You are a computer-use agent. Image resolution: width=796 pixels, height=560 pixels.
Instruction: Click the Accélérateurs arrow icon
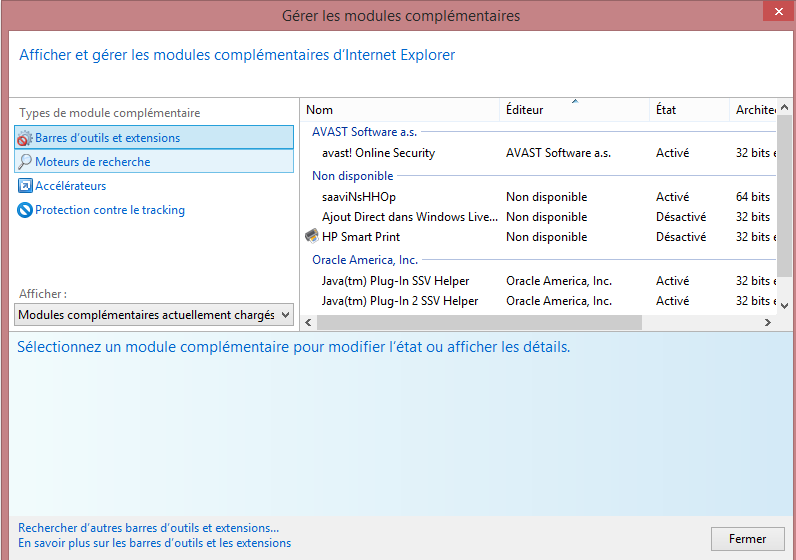point(25,186)
